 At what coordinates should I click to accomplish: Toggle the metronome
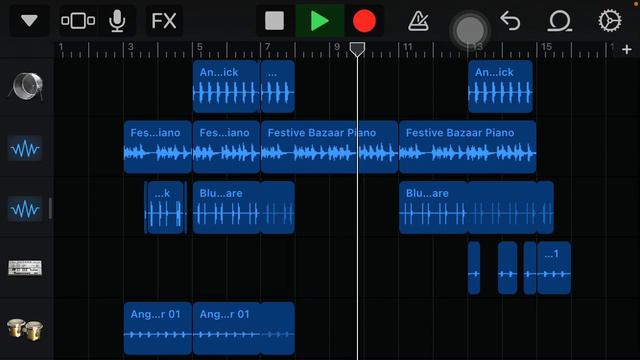[x=418, y=20]
